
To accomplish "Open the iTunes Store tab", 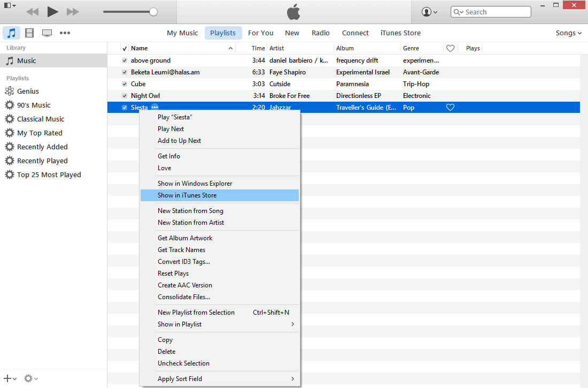I will pyautogui.click(x=400, y=33).
